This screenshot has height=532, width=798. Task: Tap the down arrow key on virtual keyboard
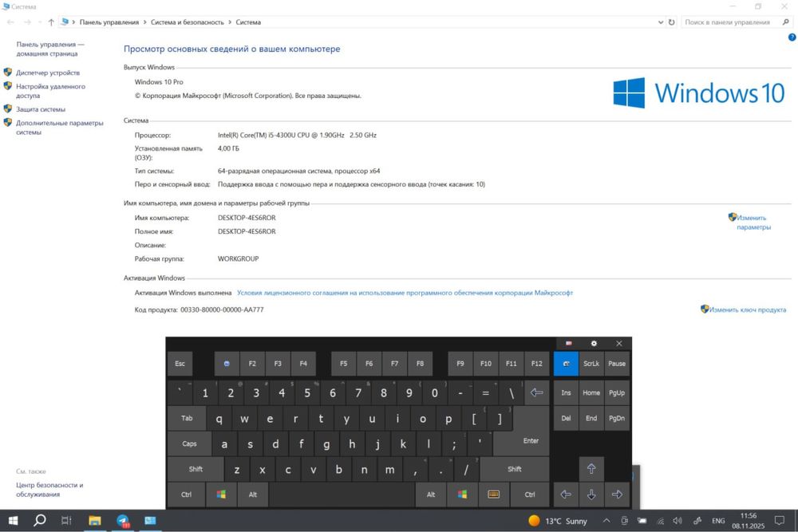point(591,495)
